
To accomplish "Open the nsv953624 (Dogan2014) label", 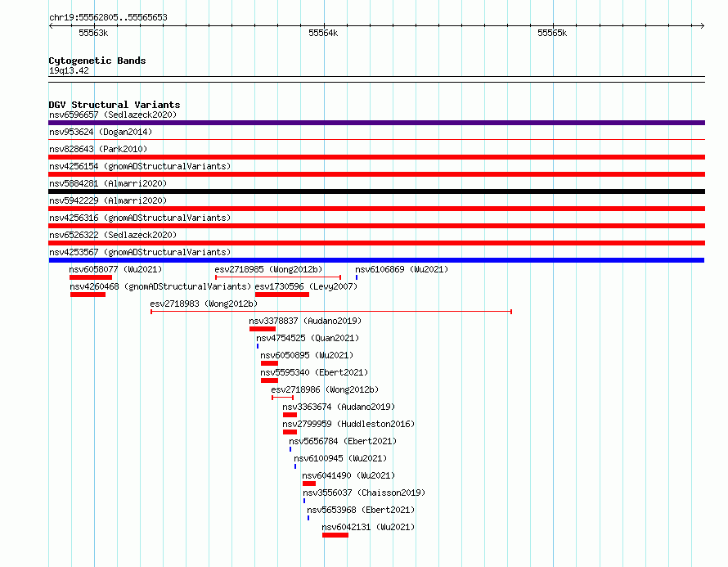I will pyautogui.click(x=101, y=132).
